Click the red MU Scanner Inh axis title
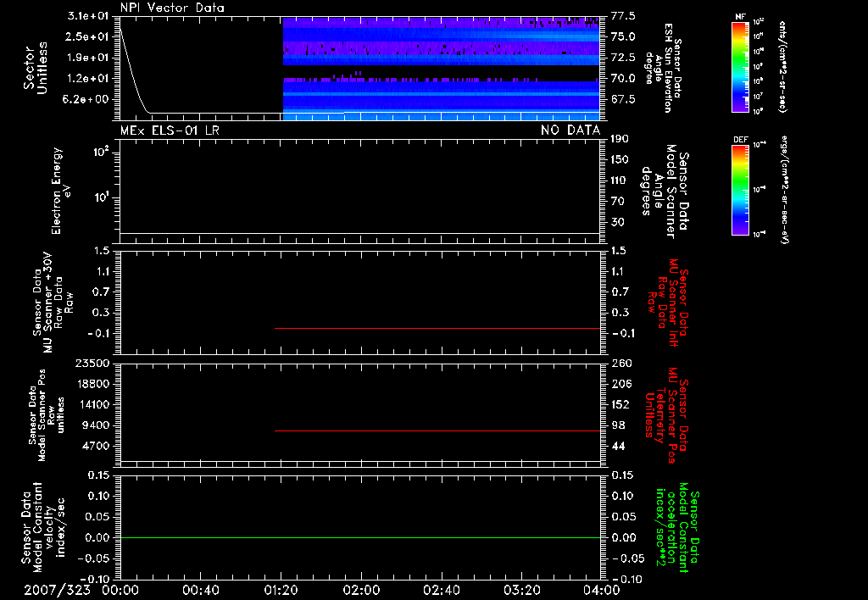 coord(667,303)
